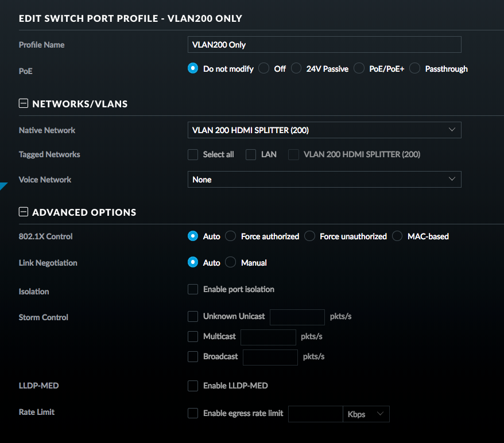Open the Kbps rate unit dropdown
504x443 pixels.
tap(366, 414)
